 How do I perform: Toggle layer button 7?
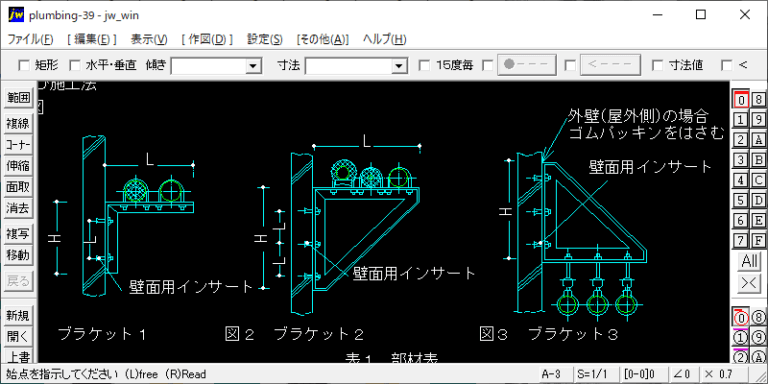(x=741, y=240)
